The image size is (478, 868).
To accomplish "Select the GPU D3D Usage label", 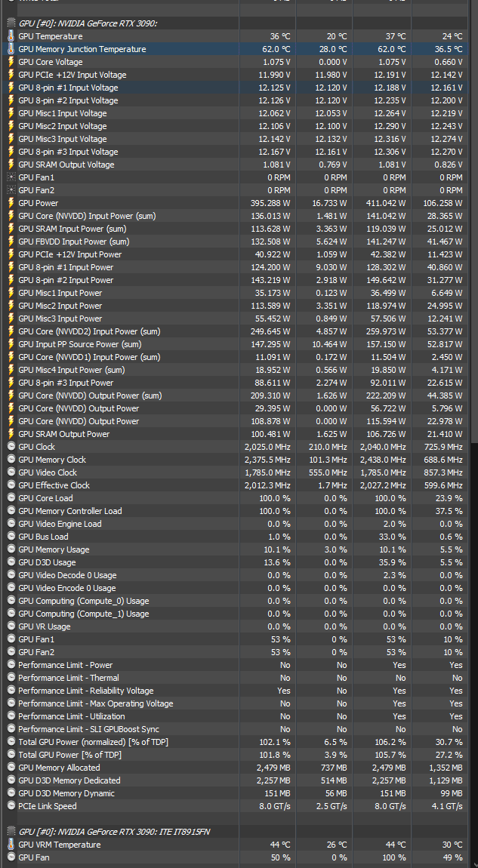I will tap(47, 562).
